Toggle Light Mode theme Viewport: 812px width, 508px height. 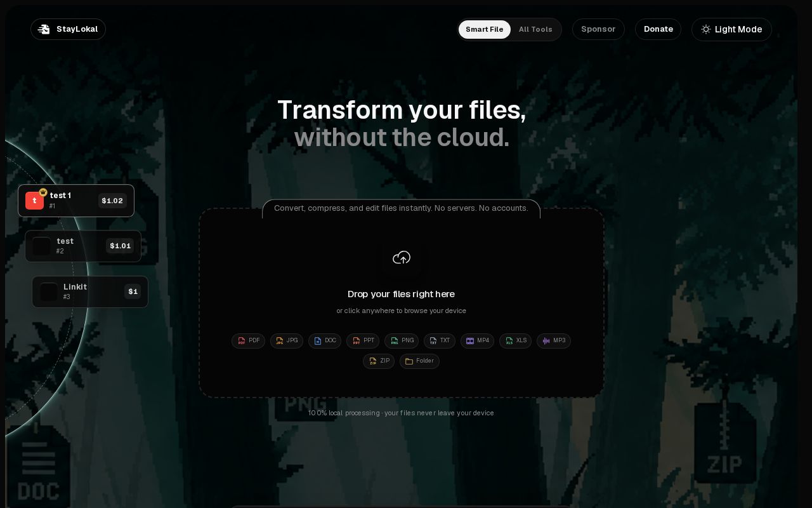click(731, 29)
